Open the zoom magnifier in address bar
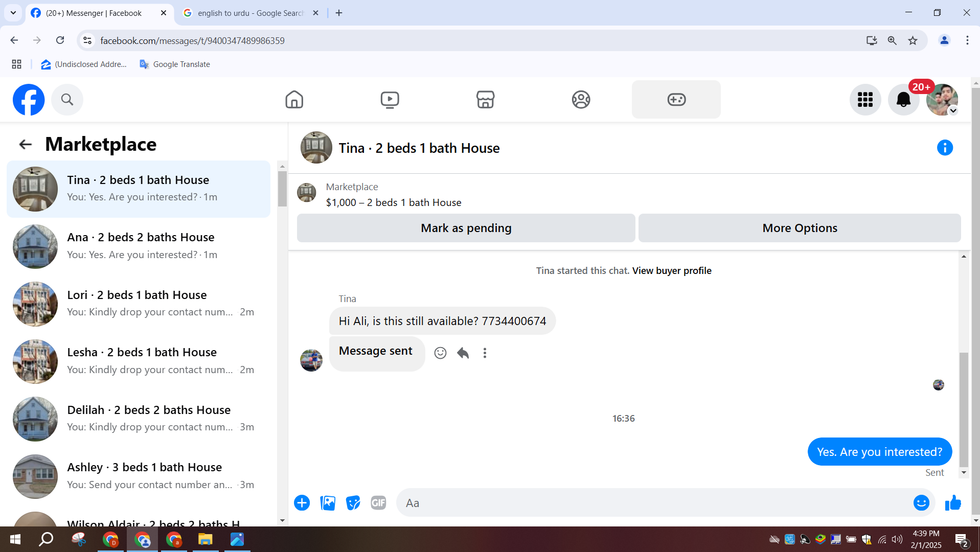Screen dimensions: 980x552 [892, 40]
